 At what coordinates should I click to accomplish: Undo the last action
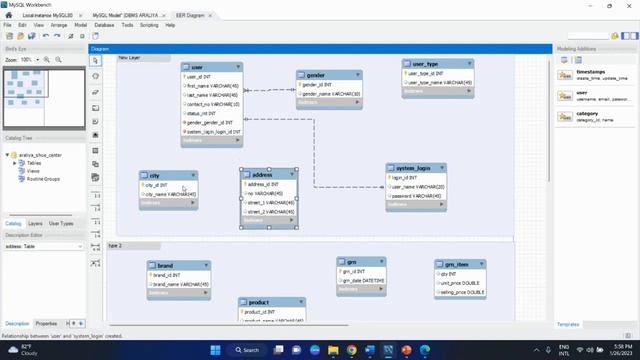[46, 36]
